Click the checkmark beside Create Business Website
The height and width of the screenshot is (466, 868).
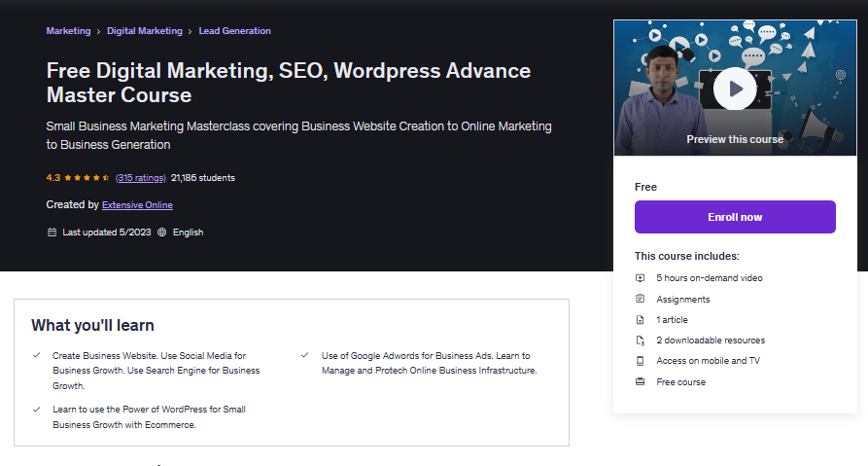coord(37,355)
